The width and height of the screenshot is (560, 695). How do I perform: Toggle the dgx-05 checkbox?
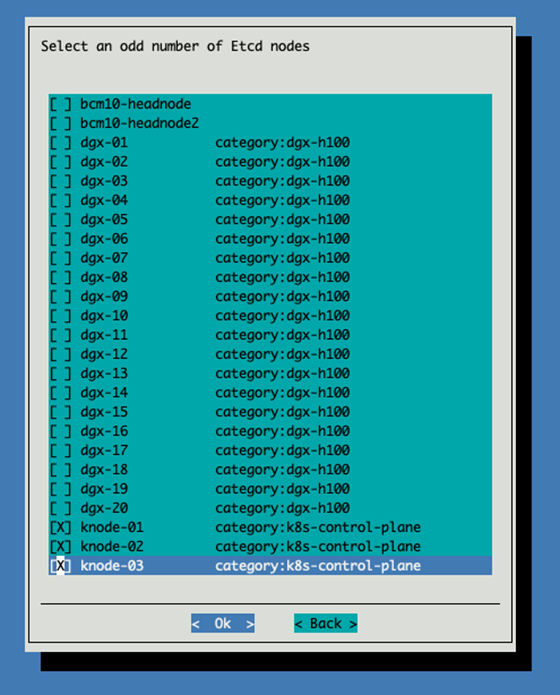pyautogui.click(x=60, y=219)
